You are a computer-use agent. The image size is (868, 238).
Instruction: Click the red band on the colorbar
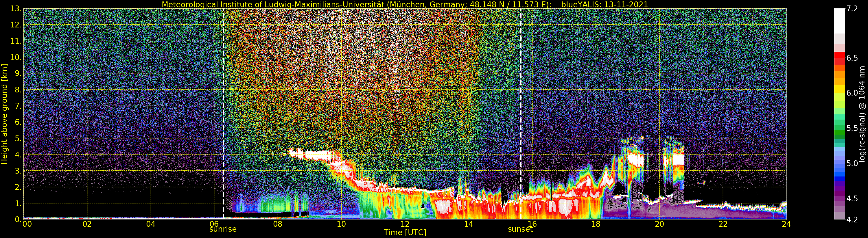(839, 57)
